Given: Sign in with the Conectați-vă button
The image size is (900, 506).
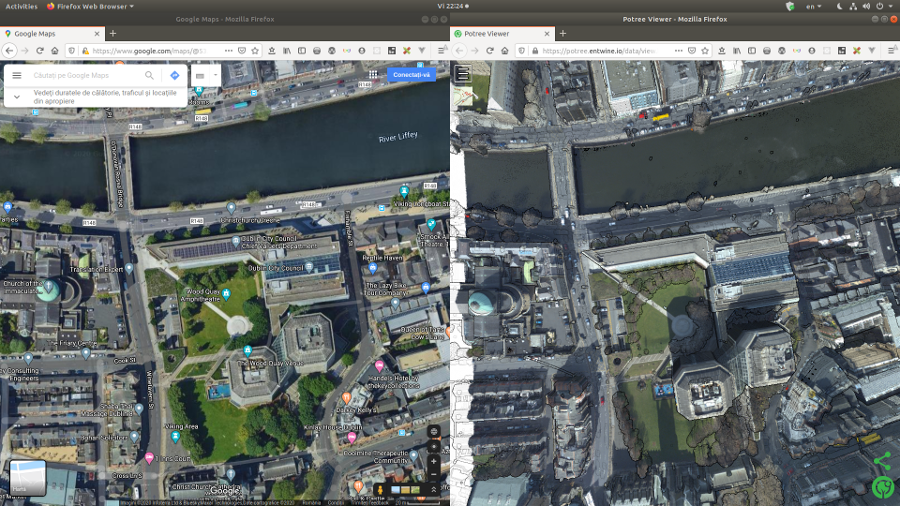Looking at the screenshot, I should 411,75.
